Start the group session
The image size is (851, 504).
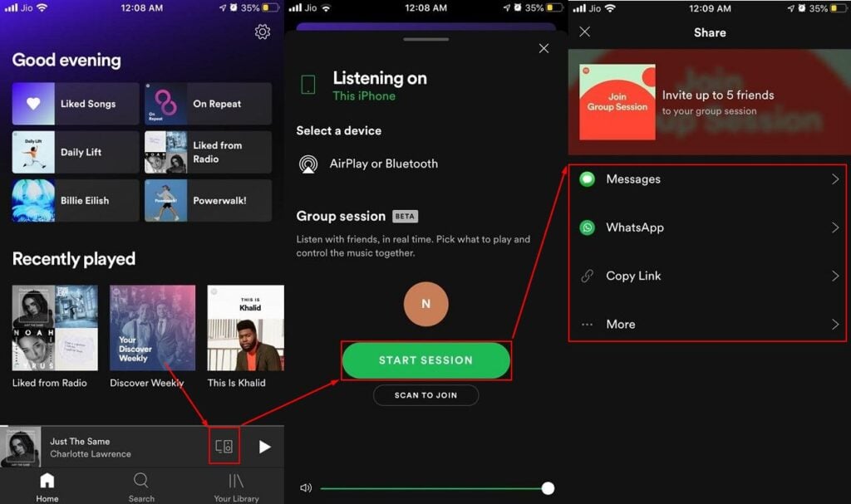426,360
